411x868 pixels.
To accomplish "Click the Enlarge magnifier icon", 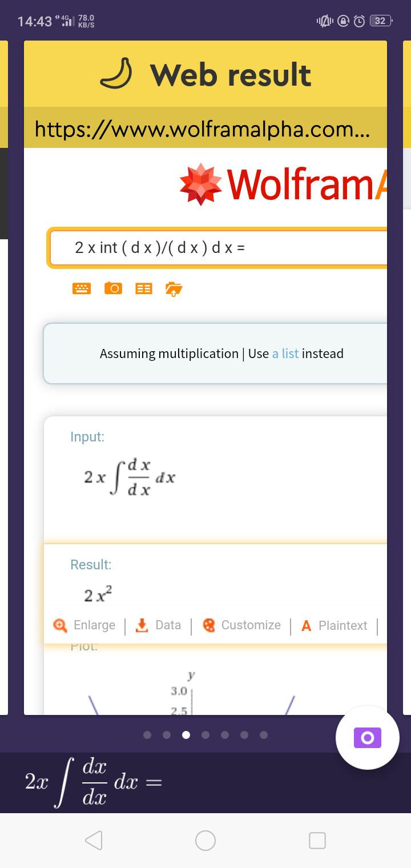I will point(60,625).
